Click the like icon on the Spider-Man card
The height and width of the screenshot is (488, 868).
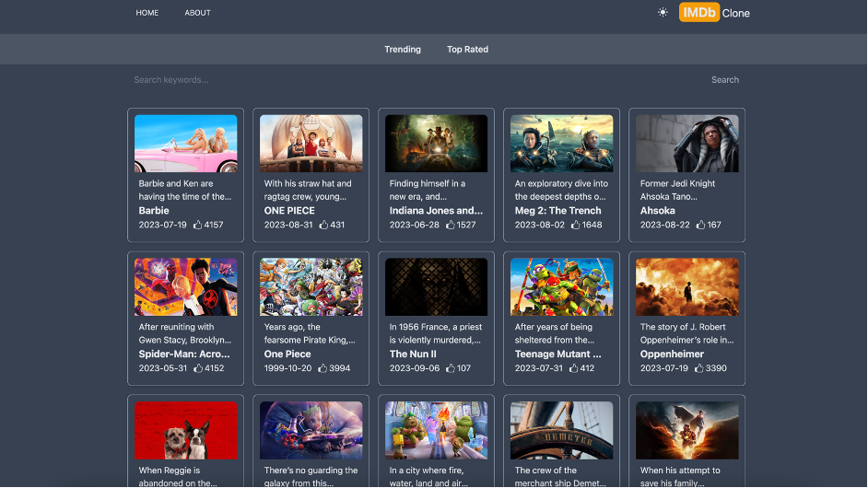coord(198,368)
